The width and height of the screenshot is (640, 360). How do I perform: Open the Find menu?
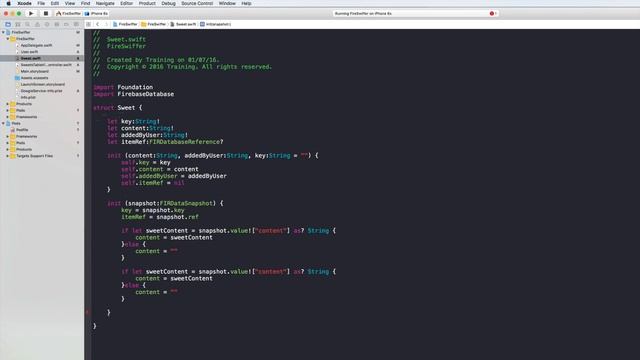pyautogui.click(x=85, y=3)
